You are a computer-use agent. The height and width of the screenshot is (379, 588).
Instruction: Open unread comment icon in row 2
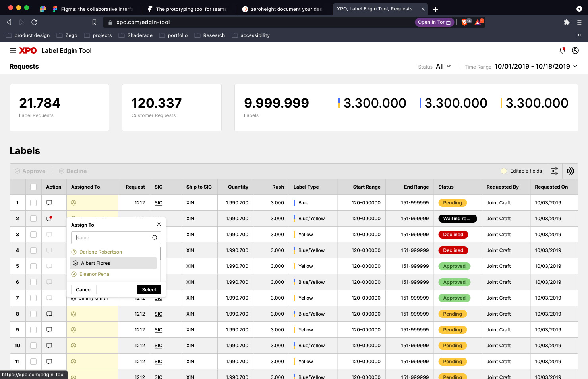[49, 219]
